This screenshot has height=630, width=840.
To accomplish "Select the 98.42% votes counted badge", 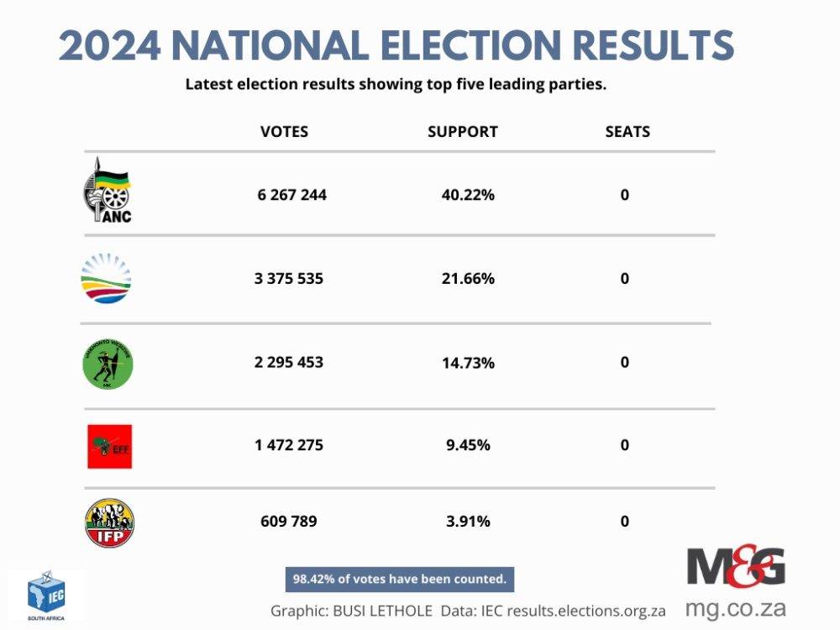I will 399,579.
